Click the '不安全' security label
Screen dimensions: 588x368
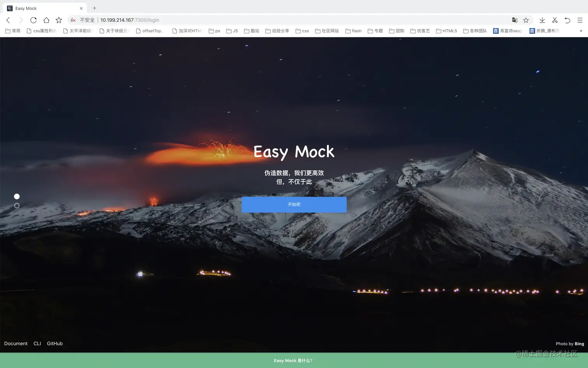[87, 20]
